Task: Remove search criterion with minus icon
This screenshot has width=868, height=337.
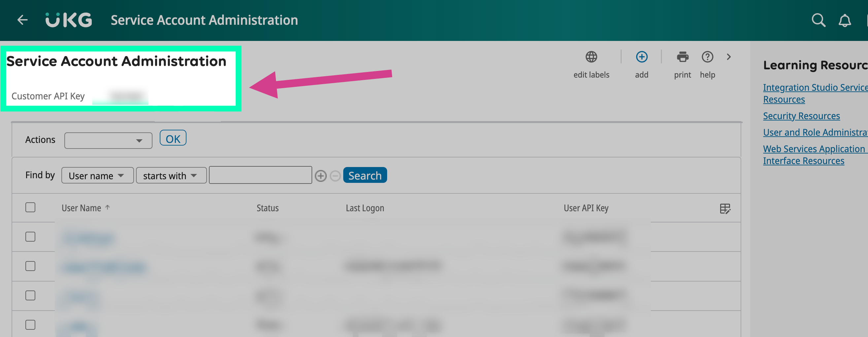Action: coord(335,176)
